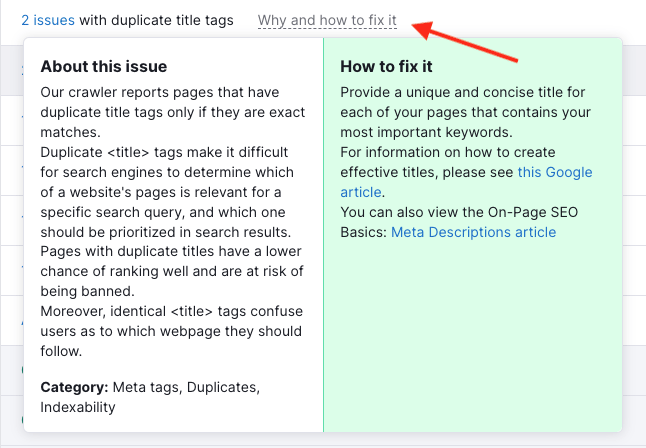Open the '2 issues' link
Screen dimensions: 646x448
(x=48, y=20)
